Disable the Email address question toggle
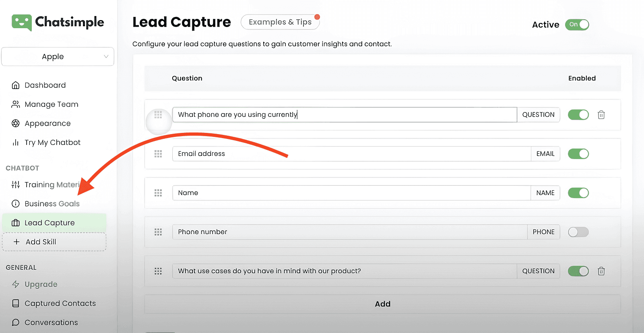This screenshot has height=333, width=644. pos(578,154)
